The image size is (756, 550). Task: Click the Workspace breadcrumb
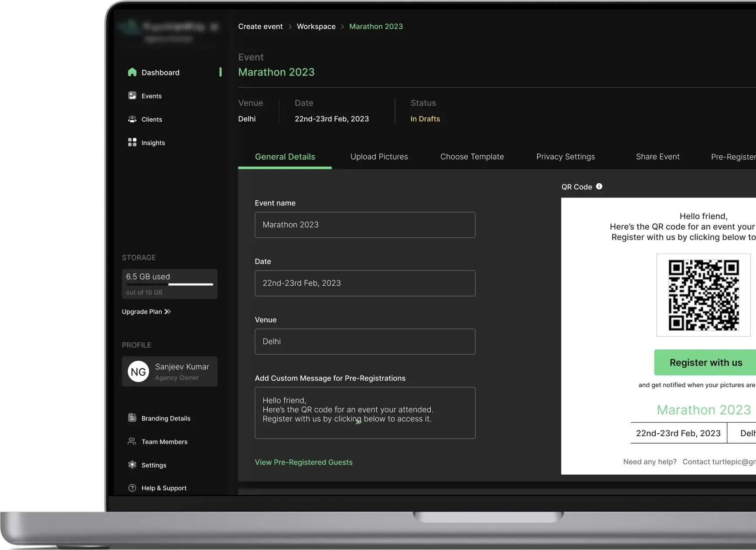click(x=316, y=27)
